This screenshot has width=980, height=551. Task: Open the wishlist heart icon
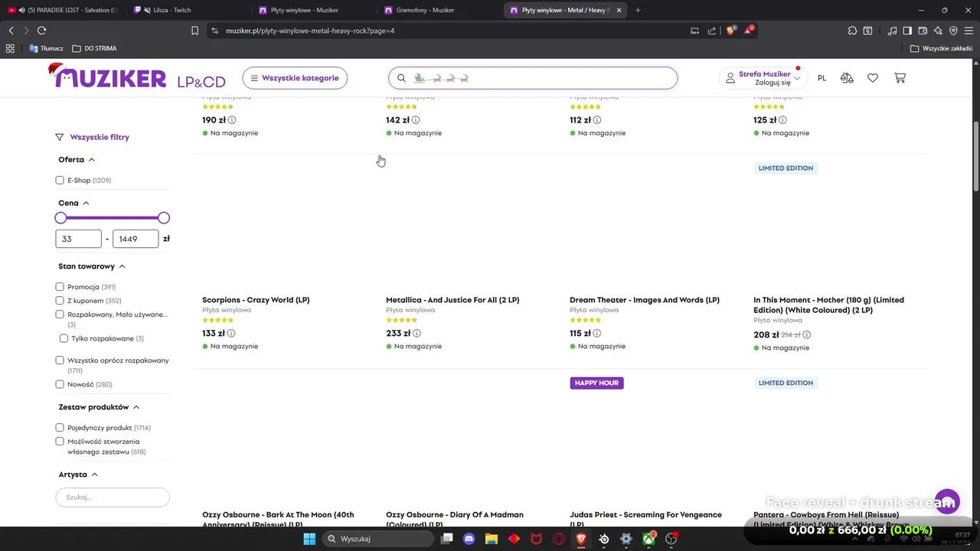click(873, 78)
